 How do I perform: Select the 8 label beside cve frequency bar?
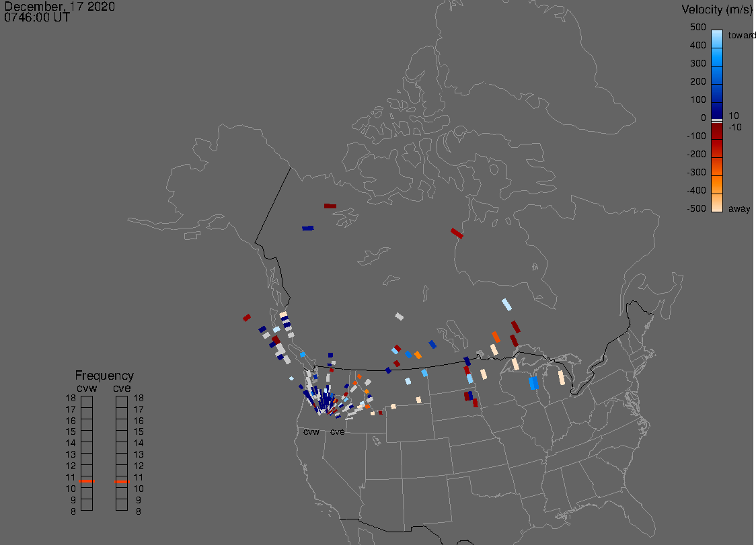(139, 512)
